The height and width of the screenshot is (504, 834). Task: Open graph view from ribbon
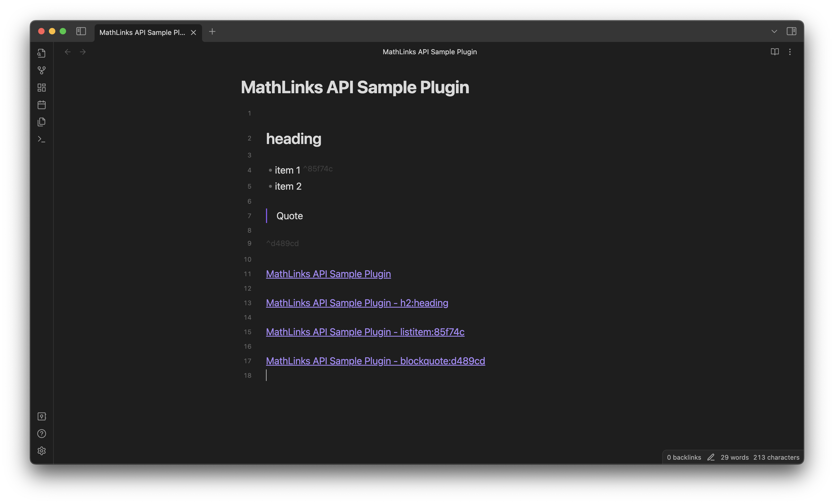tap(42, 70)
